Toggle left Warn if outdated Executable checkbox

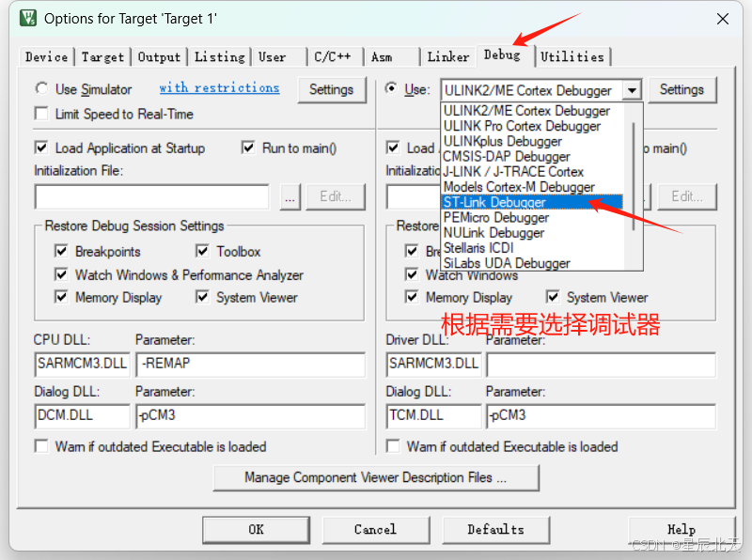pos(41,446)
